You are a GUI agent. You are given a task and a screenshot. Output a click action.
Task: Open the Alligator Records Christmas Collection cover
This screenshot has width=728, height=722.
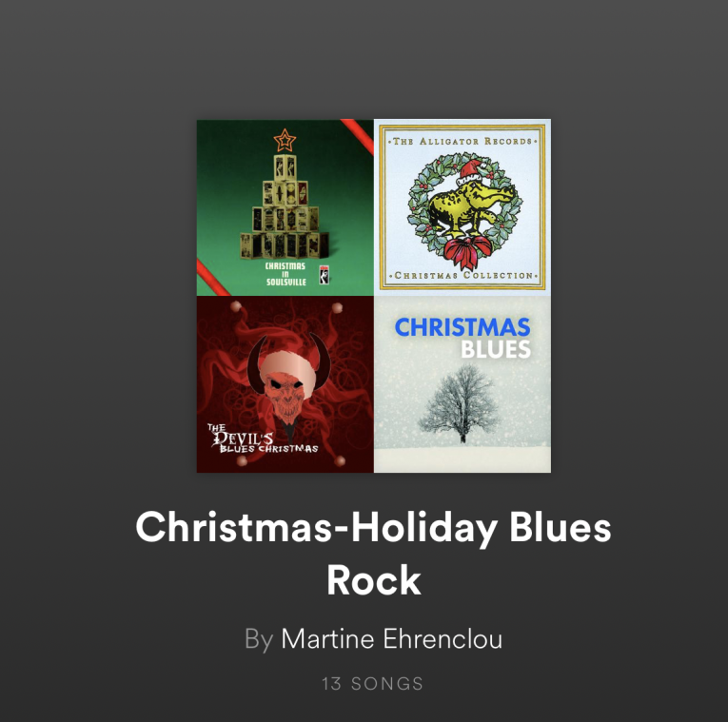[462, 207]
